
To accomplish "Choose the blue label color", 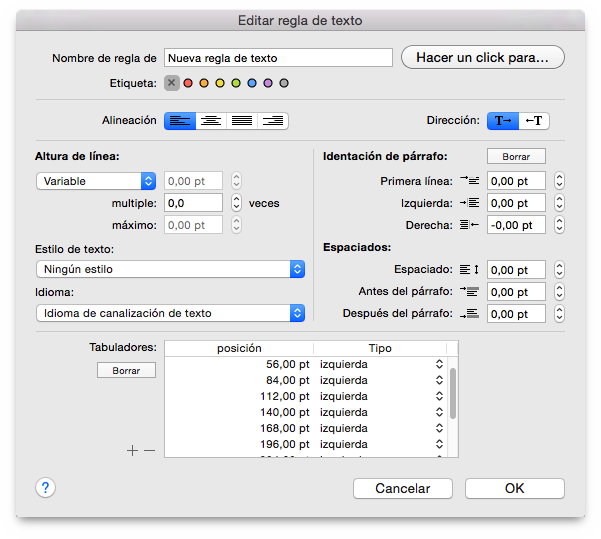I will pos(252,83).
